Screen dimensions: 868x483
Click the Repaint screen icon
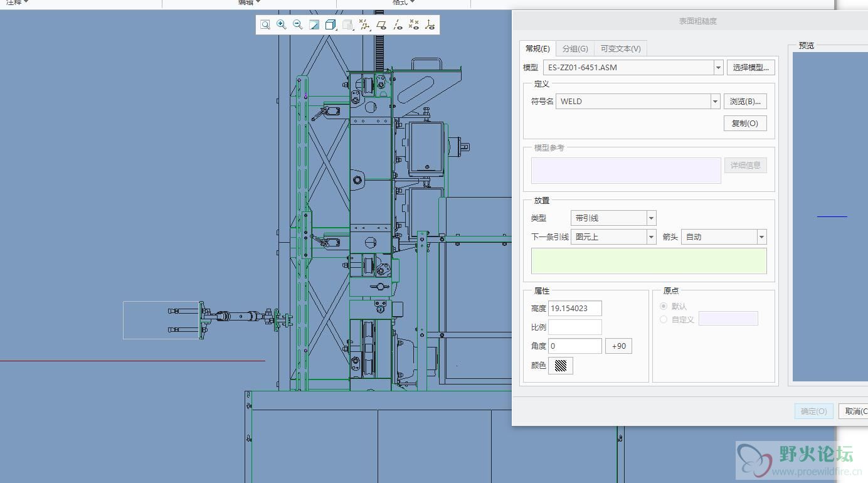pos(314,24)
